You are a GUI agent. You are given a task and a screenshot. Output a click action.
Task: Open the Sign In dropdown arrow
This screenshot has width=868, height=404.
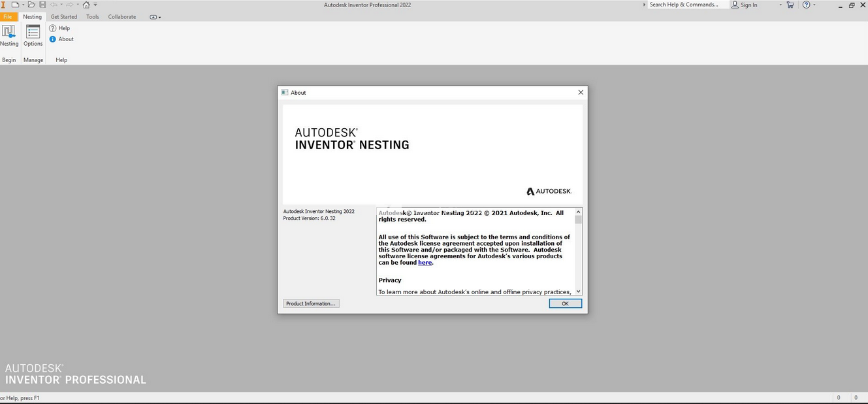click(x=780, y=5)
